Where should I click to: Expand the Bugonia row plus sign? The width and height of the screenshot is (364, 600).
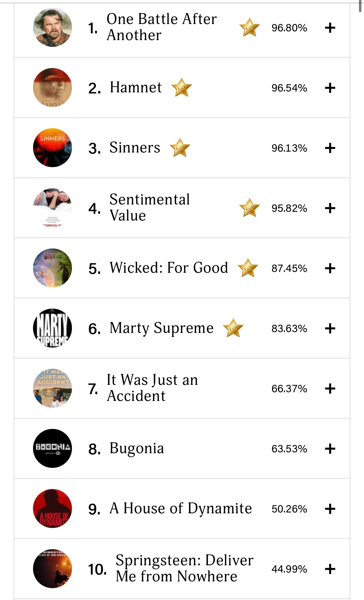tap(330, 449)
